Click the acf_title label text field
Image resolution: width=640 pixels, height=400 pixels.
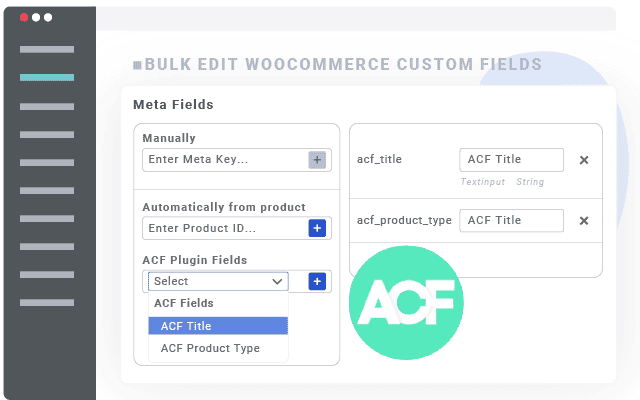(511, 160)
